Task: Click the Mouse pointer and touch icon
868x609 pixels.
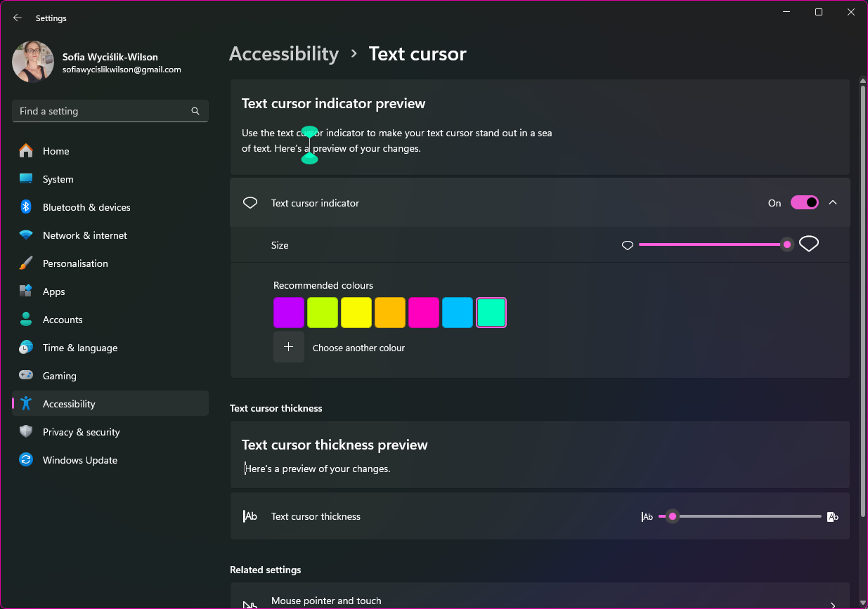Action: [250, 604]
